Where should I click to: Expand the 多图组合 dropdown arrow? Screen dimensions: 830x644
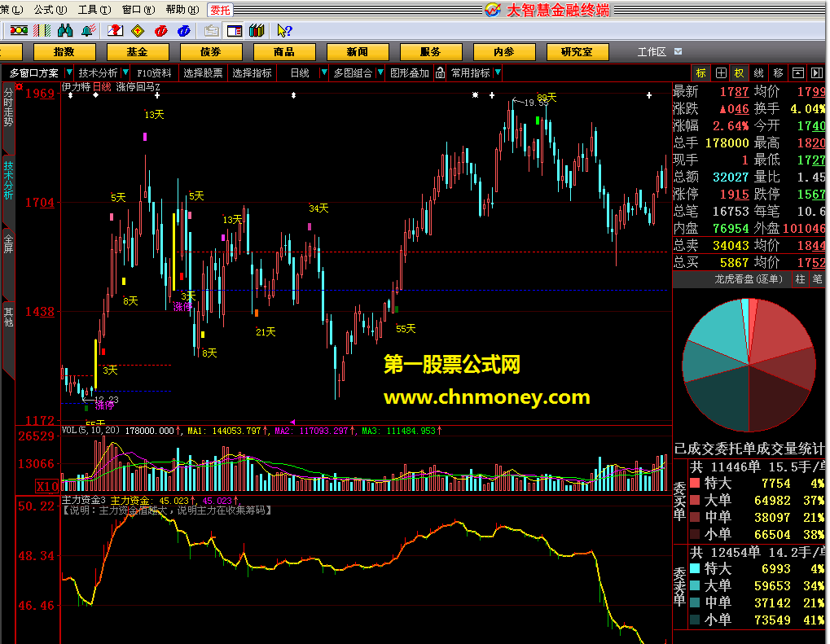coord(380,72)
